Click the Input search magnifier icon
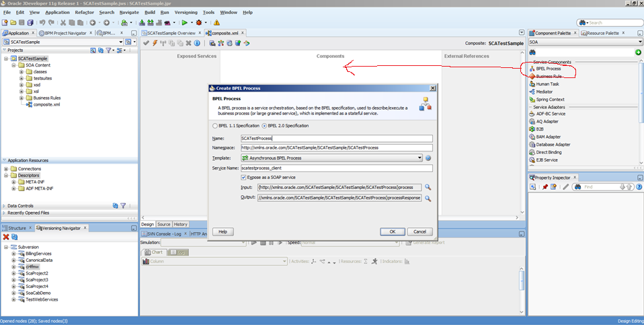The width and height of the screenshot is (644, 325). pos(428,187)
